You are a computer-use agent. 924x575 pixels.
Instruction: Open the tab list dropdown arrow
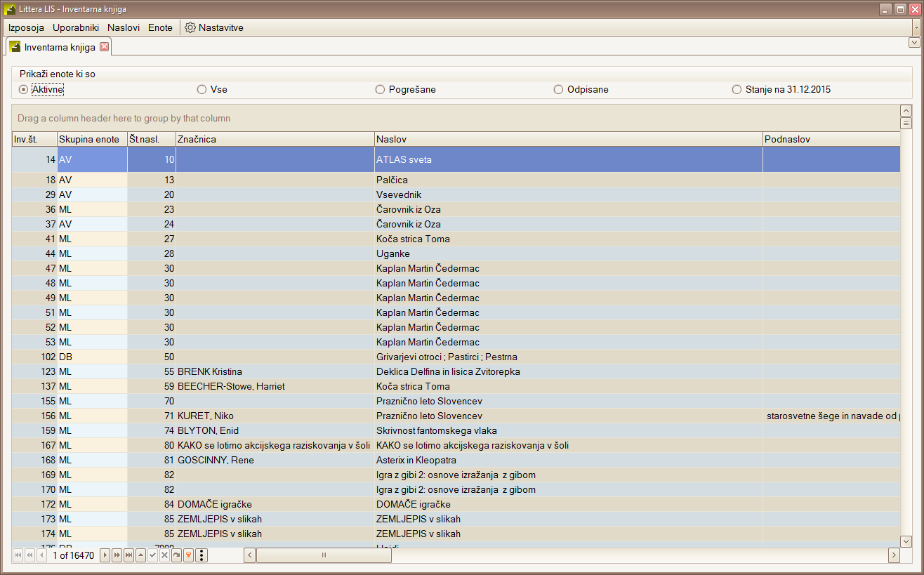point(913,42)
